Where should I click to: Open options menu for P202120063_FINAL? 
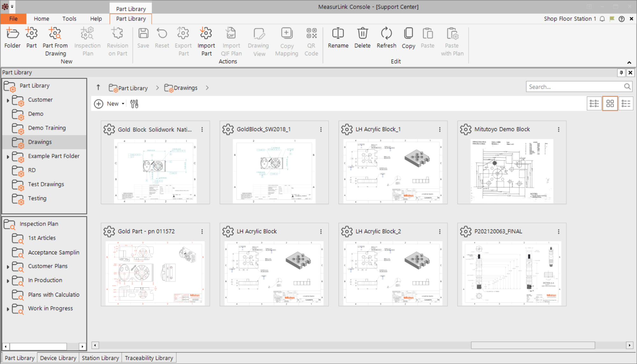point(559,232)
